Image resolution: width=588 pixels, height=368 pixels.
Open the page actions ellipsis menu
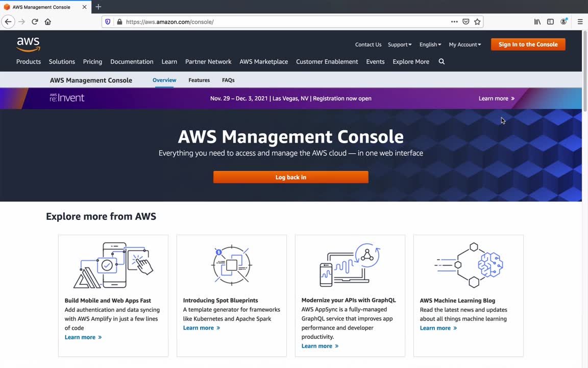pos(454,22)
